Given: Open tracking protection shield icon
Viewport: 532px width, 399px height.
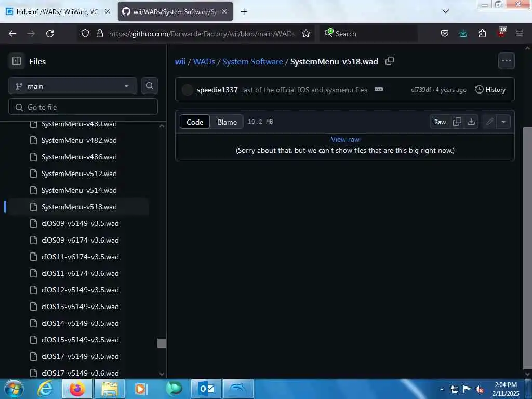Looking at the screenshot, I should pyautogui.click(x=85, y=33).
